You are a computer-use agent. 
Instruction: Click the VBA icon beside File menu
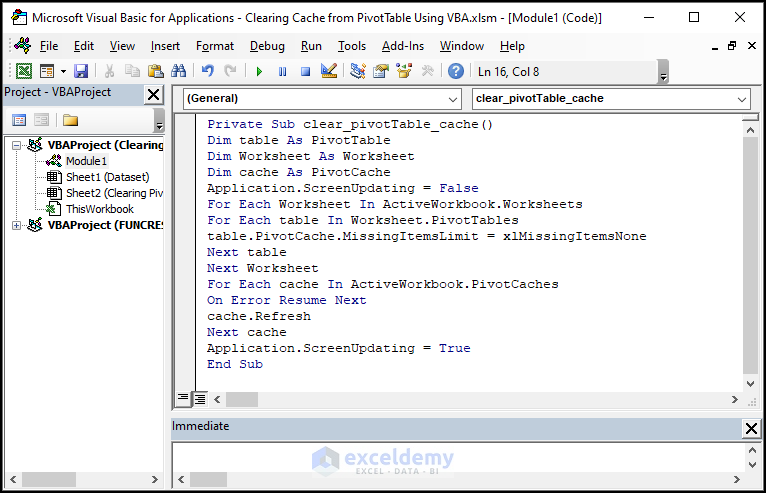[23, 45]
